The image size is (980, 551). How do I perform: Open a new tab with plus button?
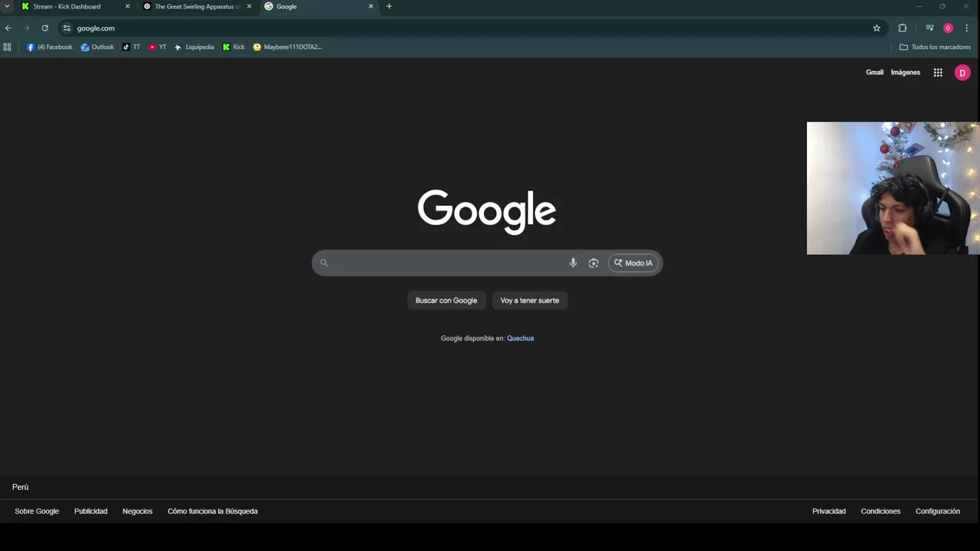coord(389,6)
